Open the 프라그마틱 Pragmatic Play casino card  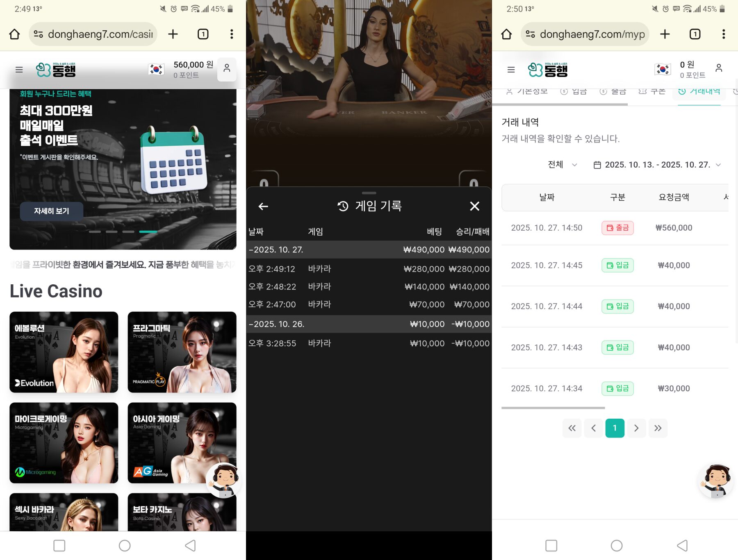[182, 352]
